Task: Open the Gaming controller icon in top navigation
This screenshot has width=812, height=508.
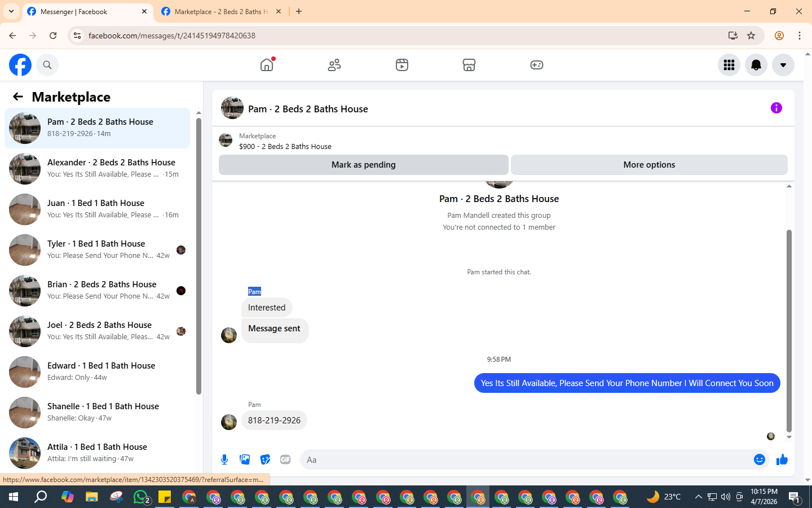Action: (537, 65)
